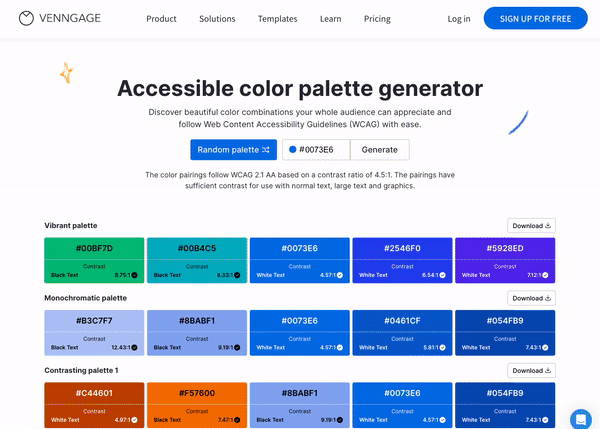
Task: Open the Product menu
Action: click(x=161, y=19)
